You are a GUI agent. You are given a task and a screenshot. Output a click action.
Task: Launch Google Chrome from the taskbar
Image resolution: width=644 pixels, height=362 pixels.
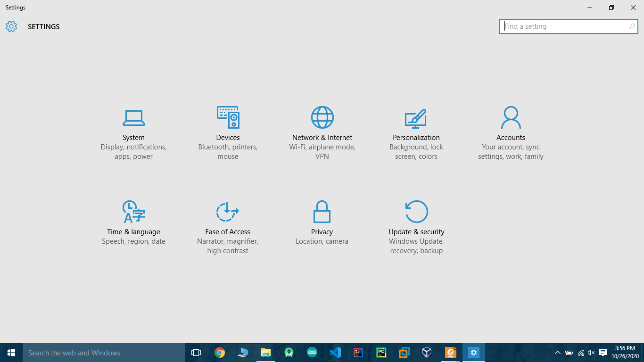coord(219,353)
